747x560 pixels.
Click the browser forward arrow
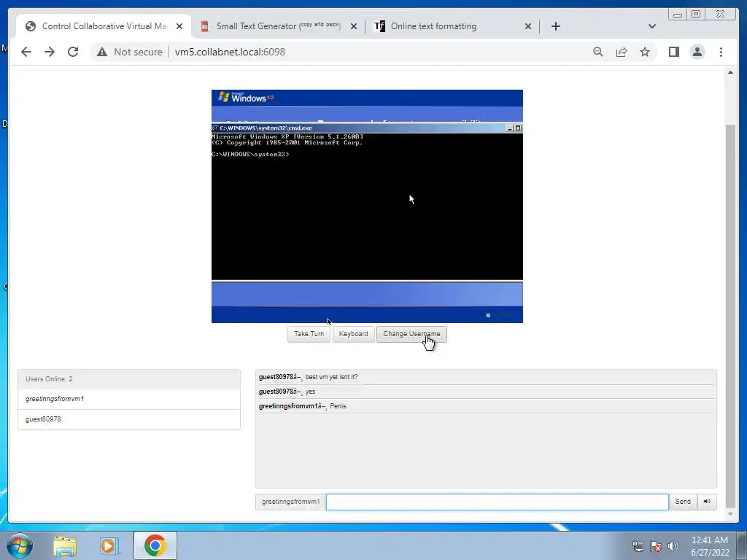coord(50,52)
